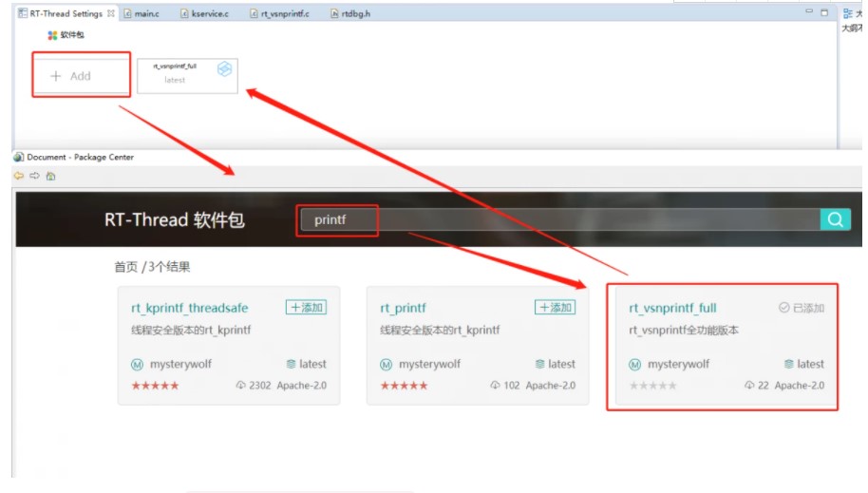Click the back arrow in Package Center
The height and width of the screenshot is (493, 868).
click(x=19, y=176)
